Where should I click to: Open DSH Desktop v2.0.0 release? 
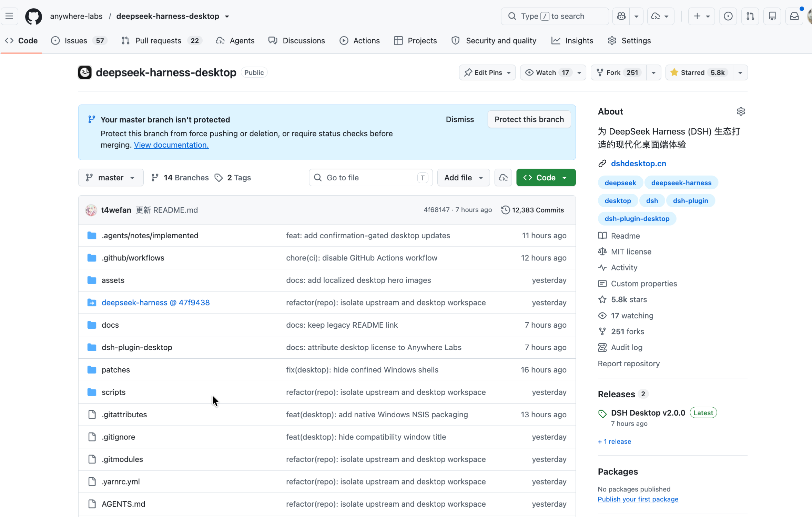648,413
